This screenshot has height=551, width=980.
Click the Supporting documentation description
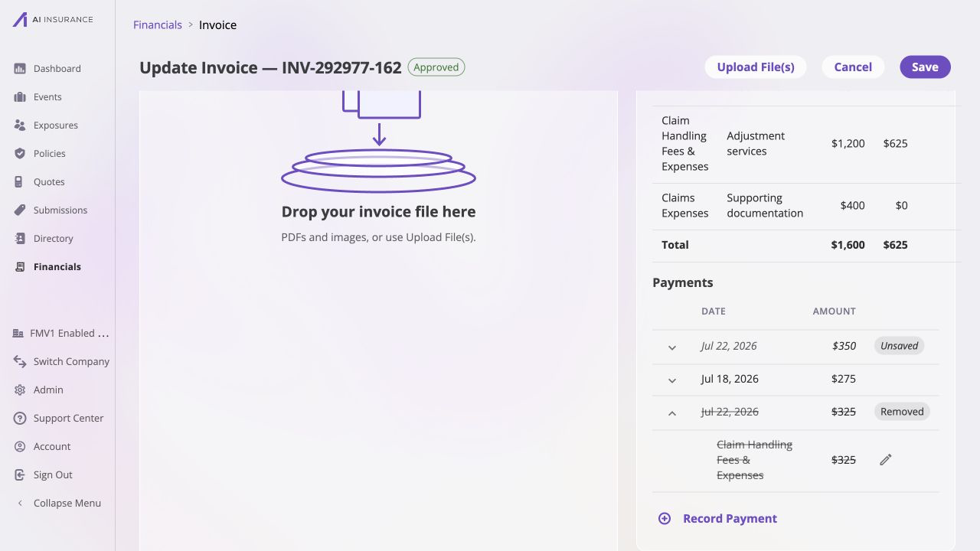[x=765, y=206]
